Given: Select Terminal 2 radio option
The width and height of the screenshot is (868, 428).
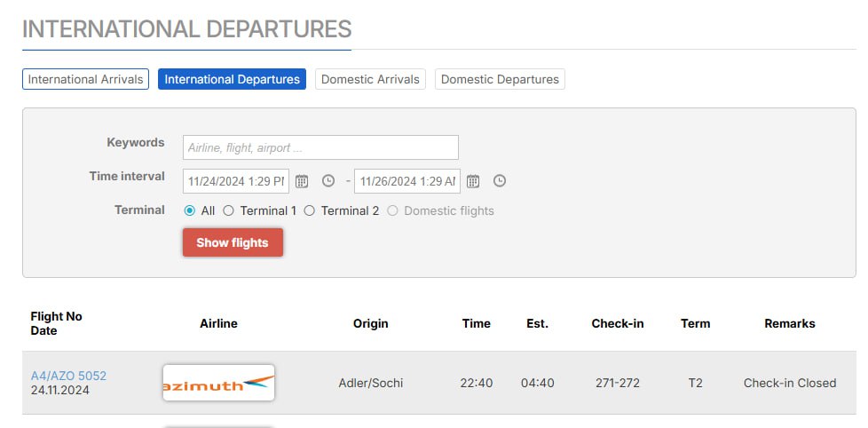Looking at the screenshot, I should [x=310, y=210].
